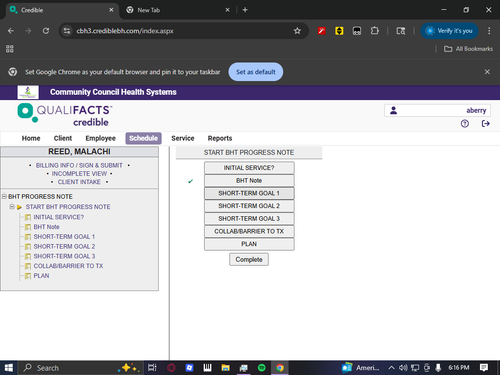Open the notification center icon
500x375 pixels.
click(484, 368)
